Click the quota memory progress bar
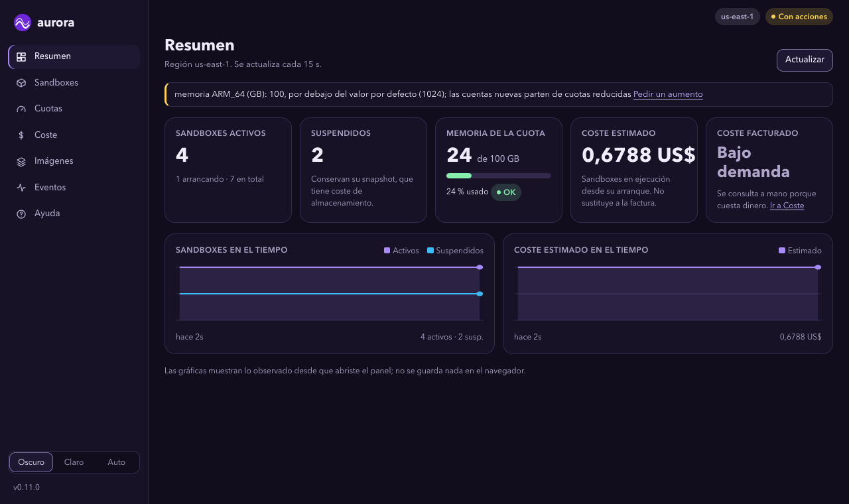The width and height of the screenshot is (849, 504). 499,176
